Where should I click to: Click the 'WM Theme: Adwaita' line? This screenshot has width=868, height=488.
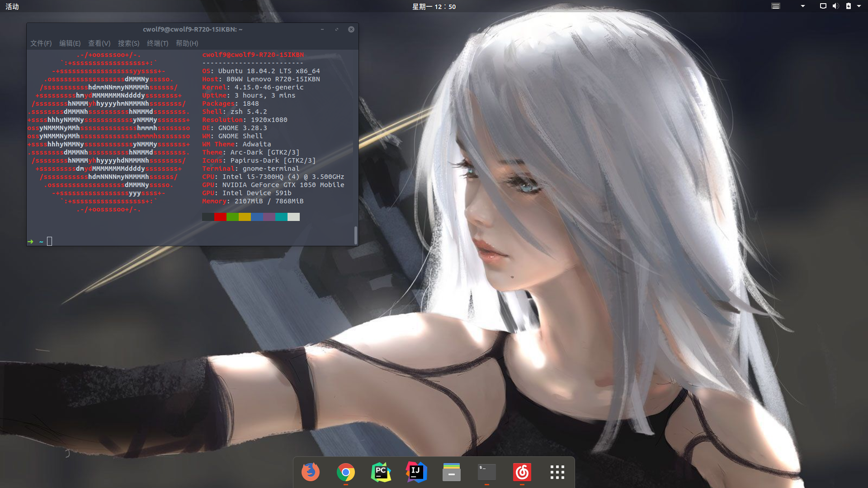click(x=236, y=144)
